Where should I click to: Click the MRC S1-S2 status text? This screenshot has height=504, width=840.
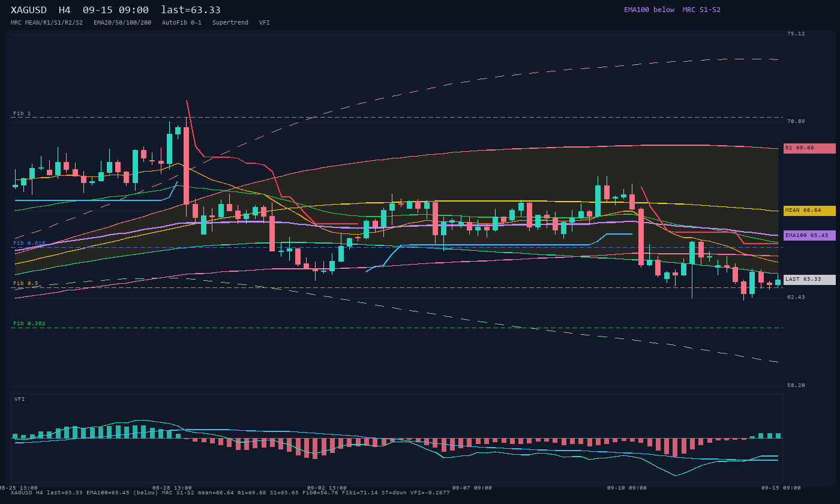tap(701, 10)
